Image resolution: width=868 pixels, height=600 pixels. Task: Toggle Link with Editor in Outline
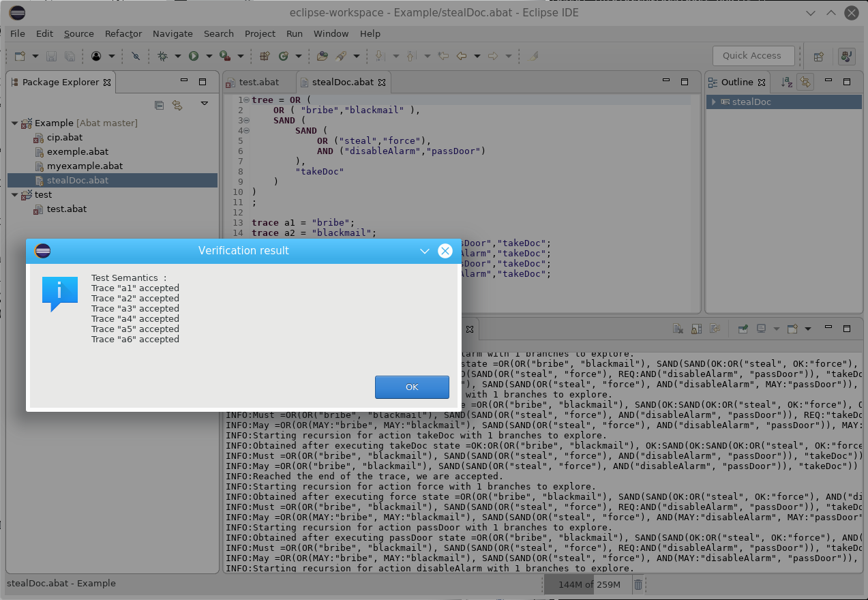[x=805, y=82]
